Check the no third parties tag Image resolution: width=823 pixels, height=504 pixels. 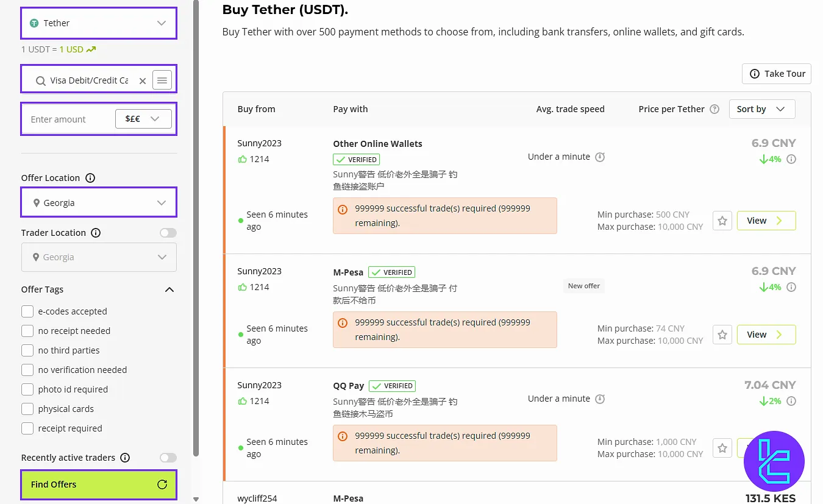(27, 350)
